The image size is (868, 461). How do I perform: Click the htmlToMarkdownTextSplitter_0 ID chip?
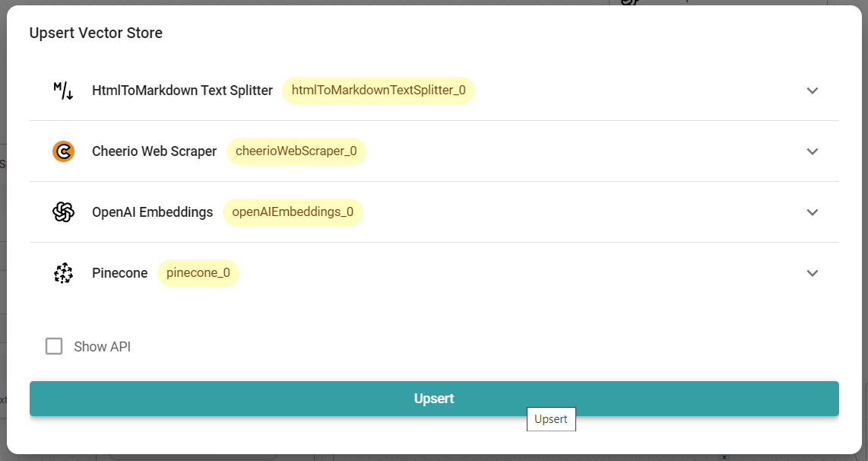[x=379, y=91]
